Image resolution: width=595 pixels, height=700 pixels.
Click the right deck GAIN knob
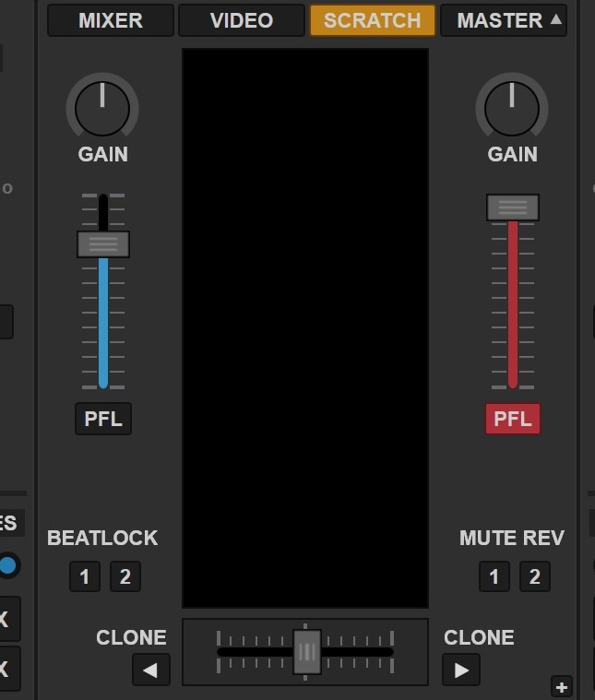(x=512, y=109)
